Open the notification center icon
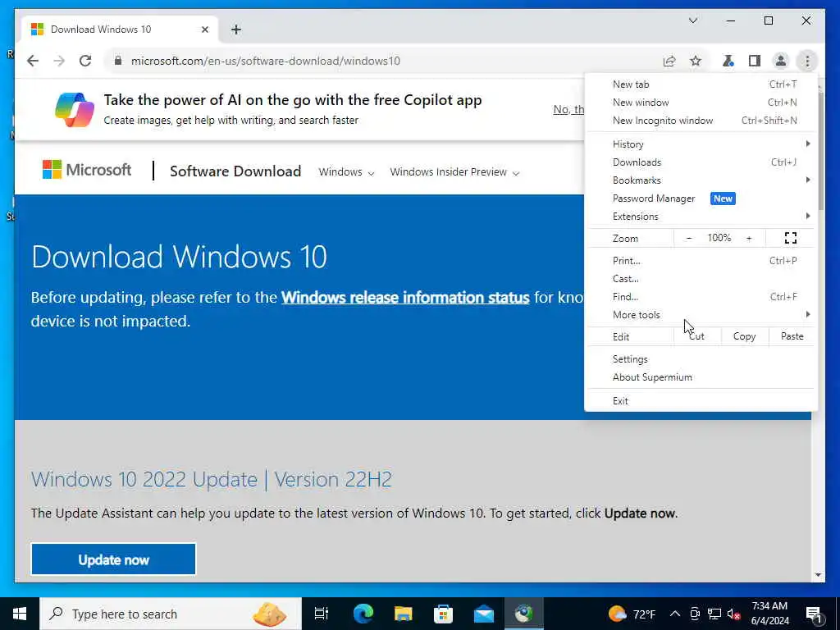The image size is (840, 630). pyautogui.click(x=815, y=614)
